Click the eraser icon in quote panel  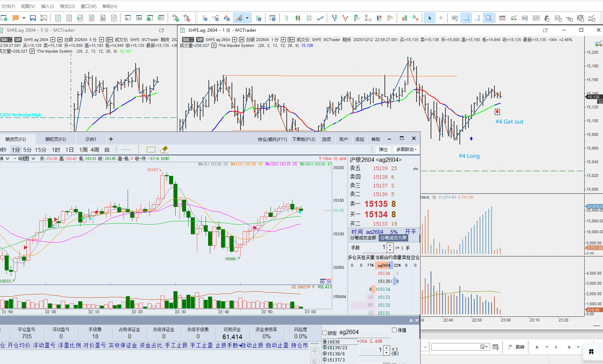[164, 150]
